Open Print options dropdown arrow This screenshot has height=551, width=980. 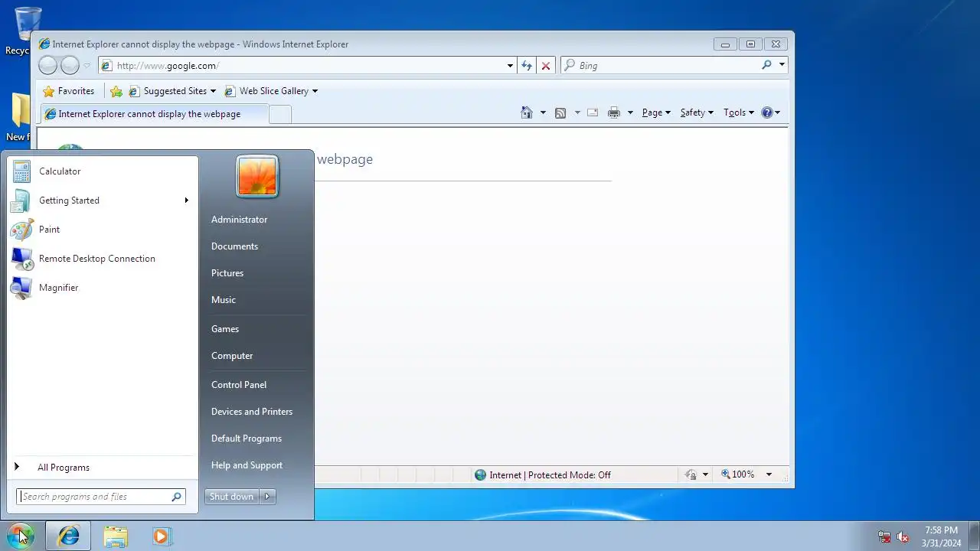(x=630, y=112)
